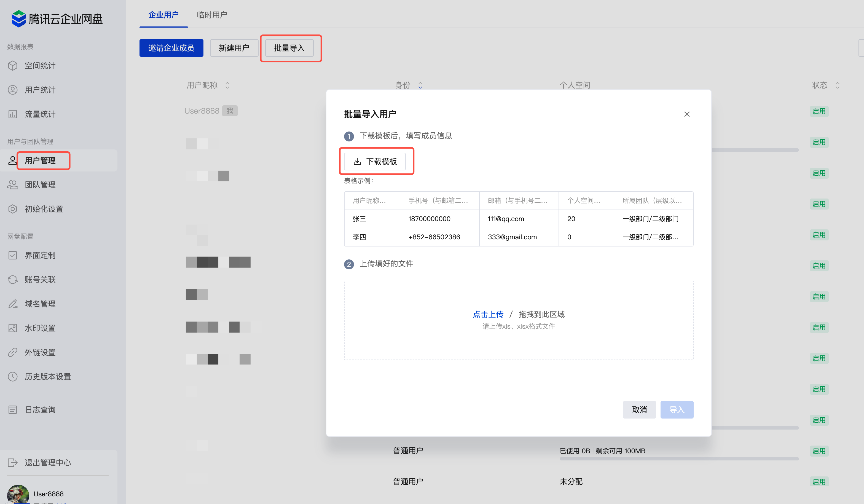The width and height of the screenshot is (864, 504).
Task: Click the 水印设置 image icon
Action: [x=13, y=328]
